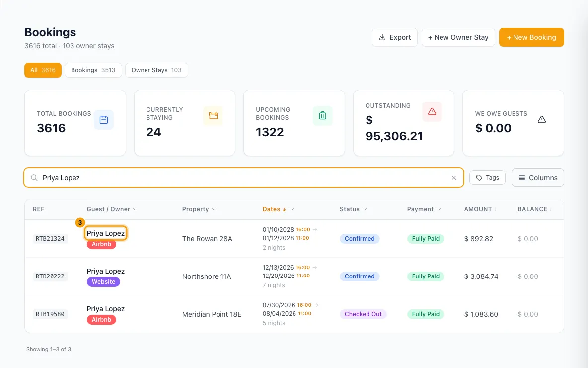Click Confirmed status on RTB20222 row
The image size is (588, 368).
click(x=360, y=276)
